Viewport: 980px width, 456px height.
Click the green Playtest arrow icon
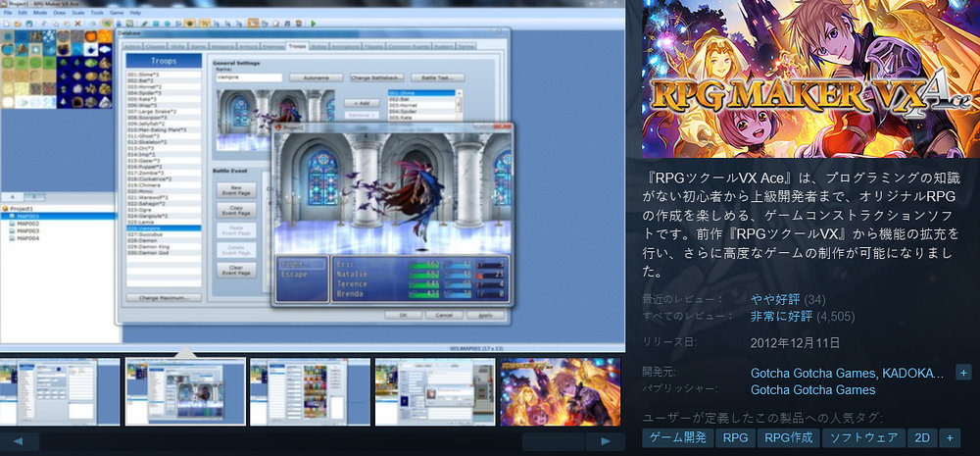point(314,24)
